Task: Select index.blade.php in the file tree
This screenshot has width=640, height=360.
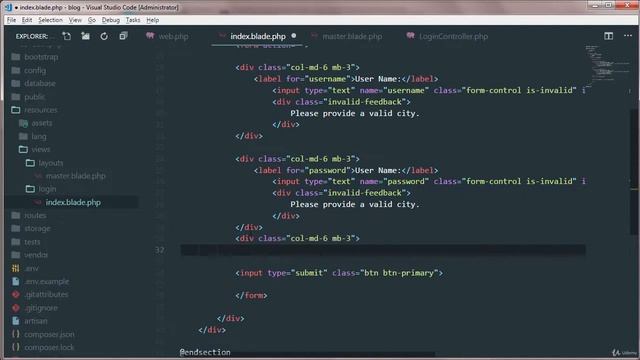Action: (73, 202)
